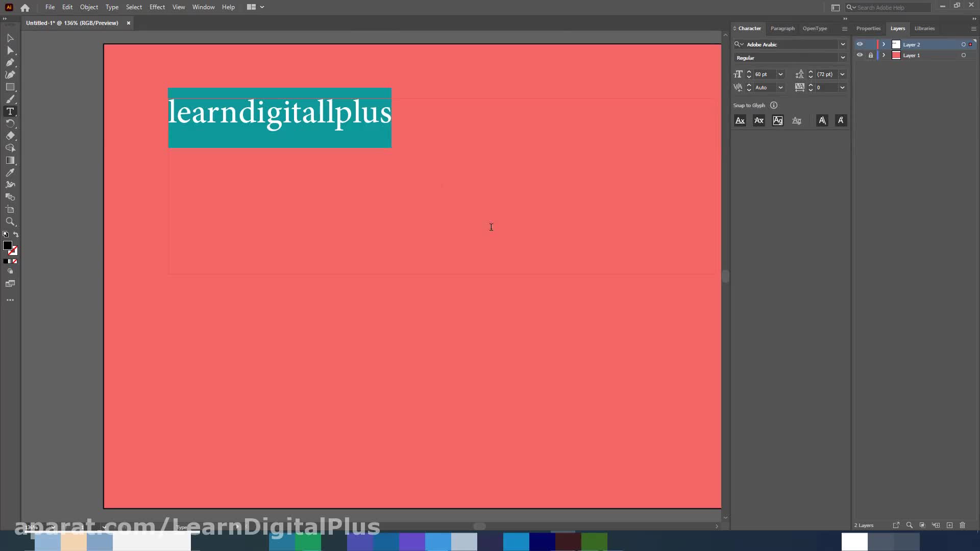Select the Direct Selection tool
This screenshot has width=980, height=551.
[x=10, y=50]
